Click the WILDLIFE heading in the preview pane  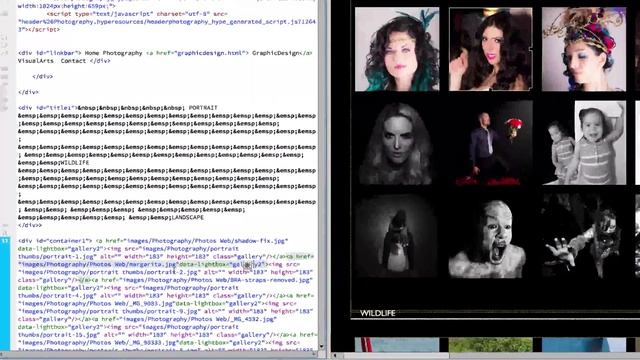pyautogui.click(x=378, y=313)
